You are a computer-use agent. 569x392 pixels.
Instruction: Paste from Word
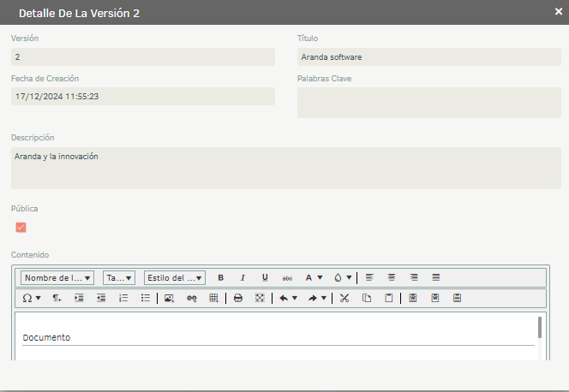pyautogui.click(x=413, y=298)
